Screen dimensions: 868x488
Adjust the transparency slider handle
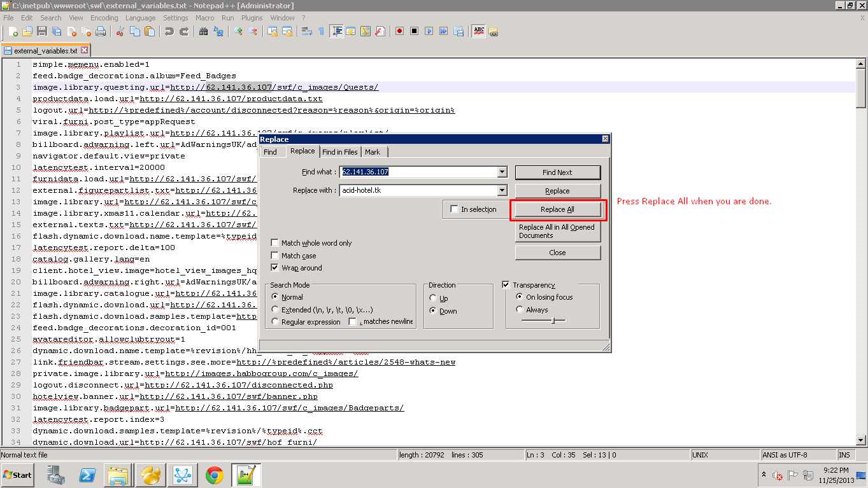[553, 321]
